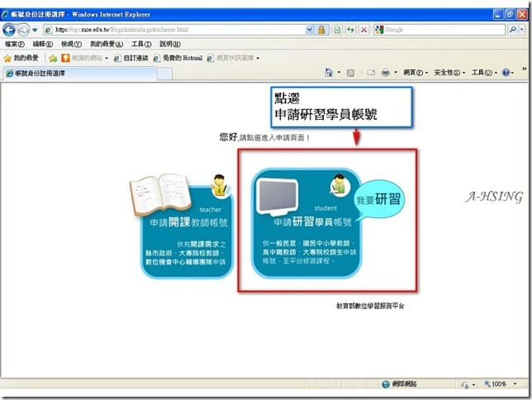Click the 我的最愛 favorites star button

click(21, 59)
